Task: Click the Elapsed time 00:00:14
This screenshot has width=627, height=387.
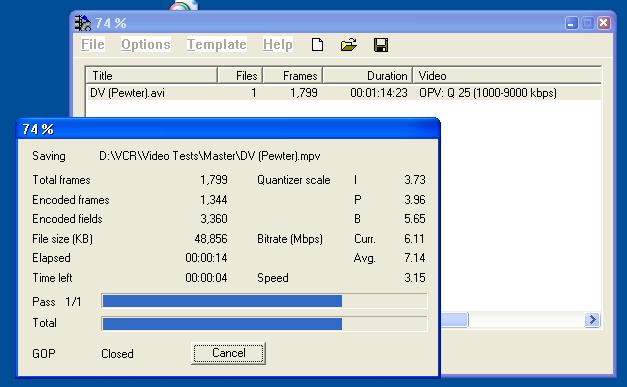Action: point(206,258)
